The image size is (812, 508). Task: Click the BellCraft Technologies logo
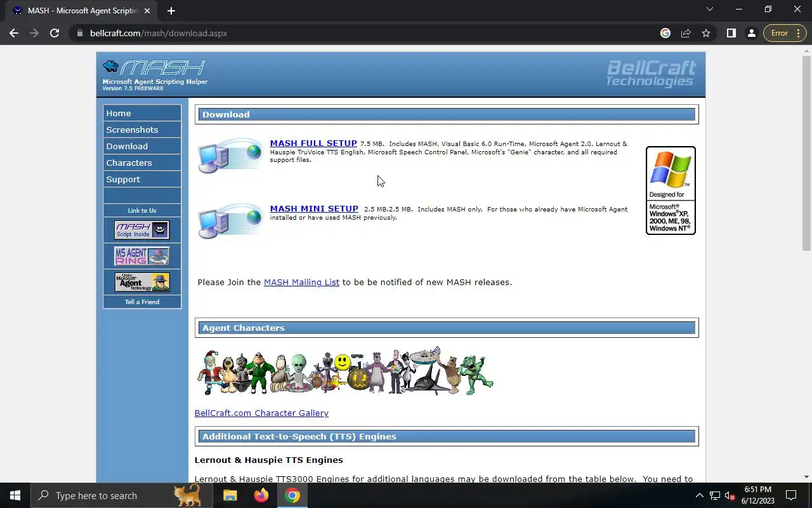(651, 74)
